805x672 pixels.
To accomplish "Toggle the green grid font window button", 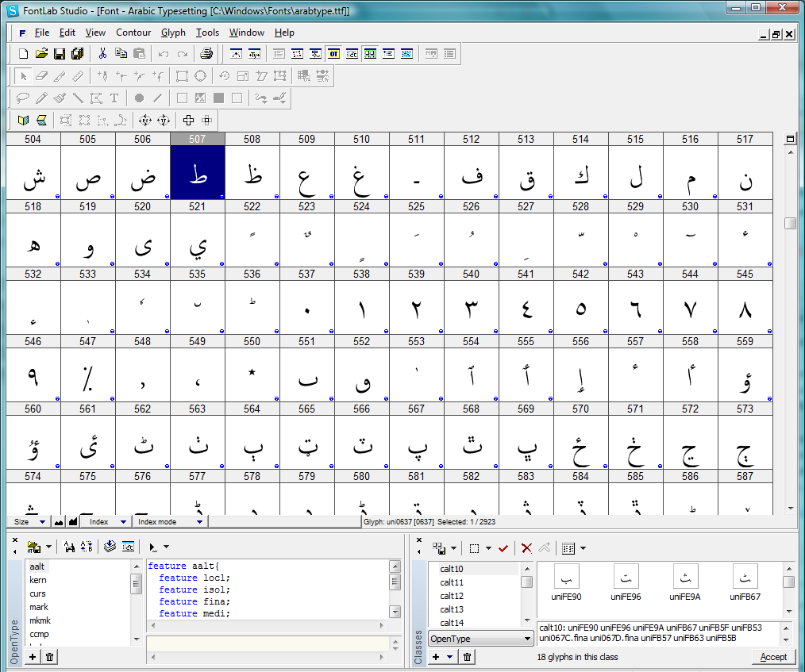I will [x=370, y=54].
